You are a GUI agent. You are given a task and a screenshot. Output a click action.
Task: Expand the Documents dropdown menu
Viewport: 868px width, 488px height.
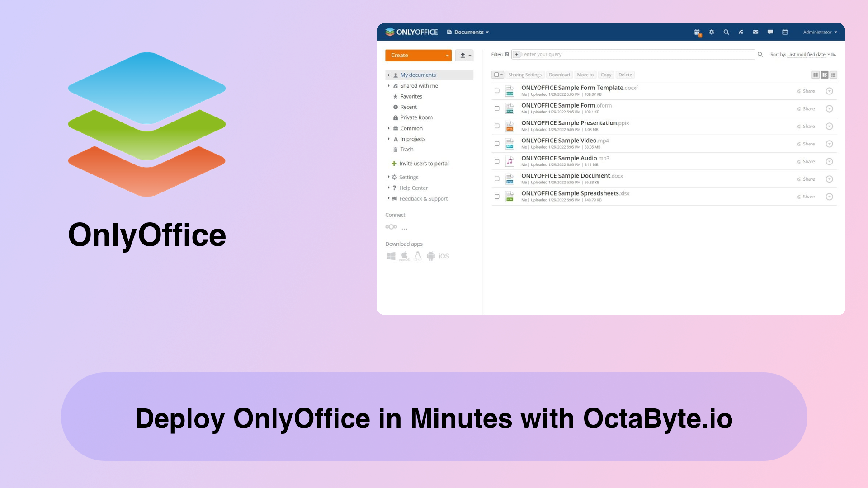tap(468, 32)
